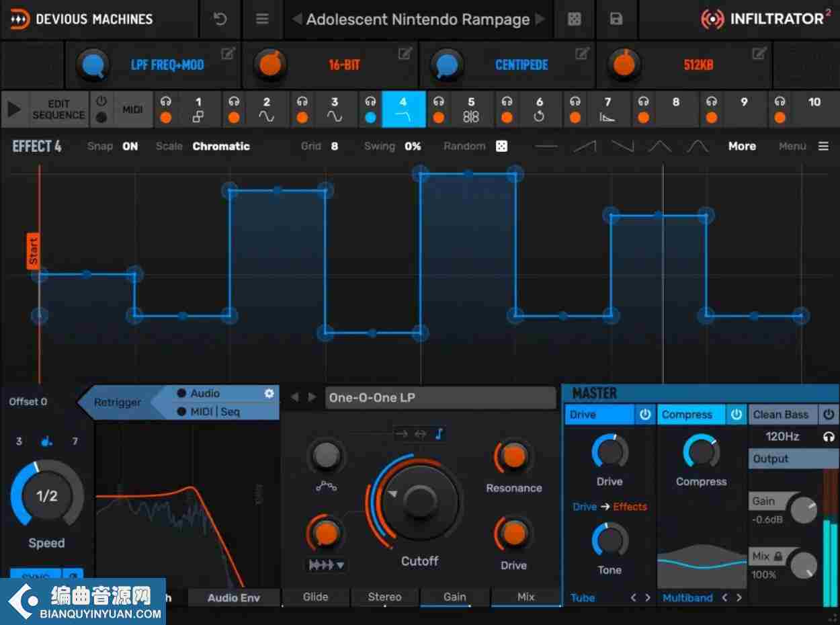Click the undo arrow icon
Screen dimensions: 840x625
220,19
